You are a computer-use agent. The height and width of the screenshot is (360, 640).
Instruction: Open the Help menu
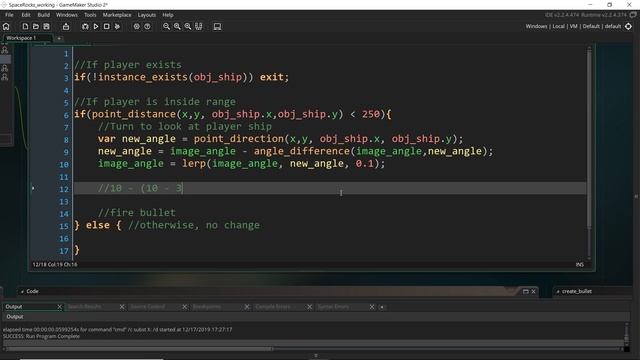point(168,15)
